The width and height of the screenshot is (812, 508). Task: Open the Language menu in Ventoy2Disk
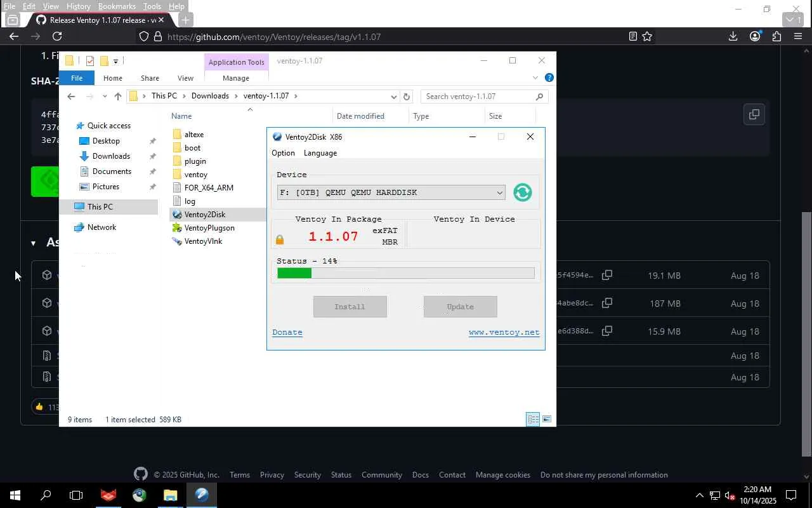320,153
